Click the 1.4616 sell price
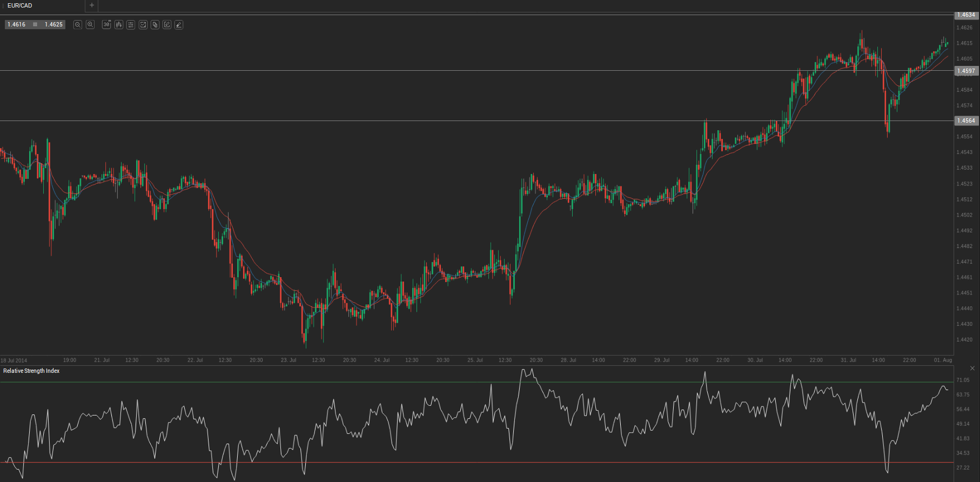 [x=16, y=25]
